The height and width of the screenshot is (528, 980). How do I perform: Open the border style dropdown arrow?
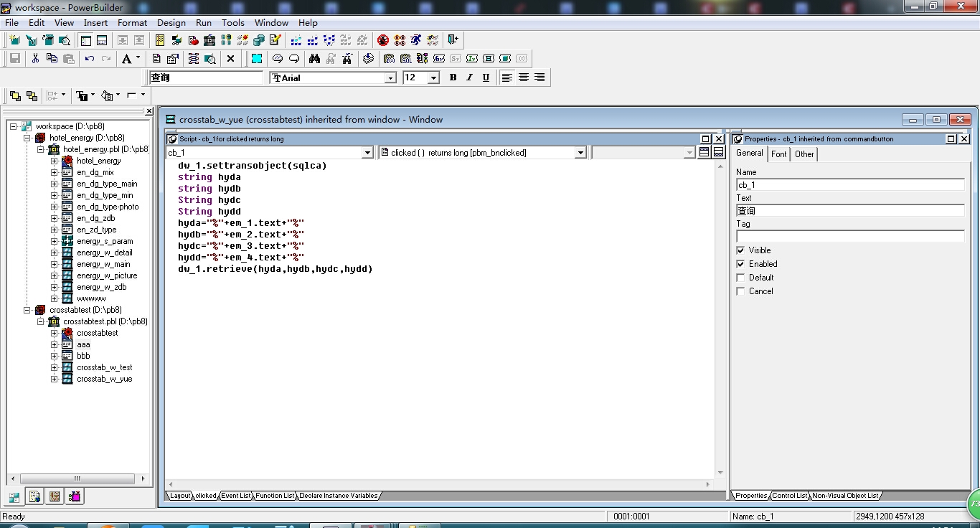[143, 95]
